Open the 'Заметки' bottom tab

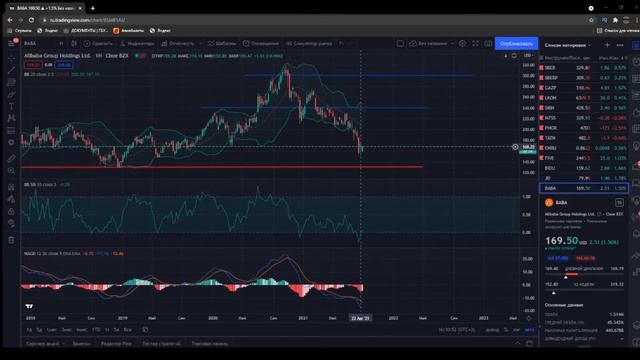click(x=81, y=344)
